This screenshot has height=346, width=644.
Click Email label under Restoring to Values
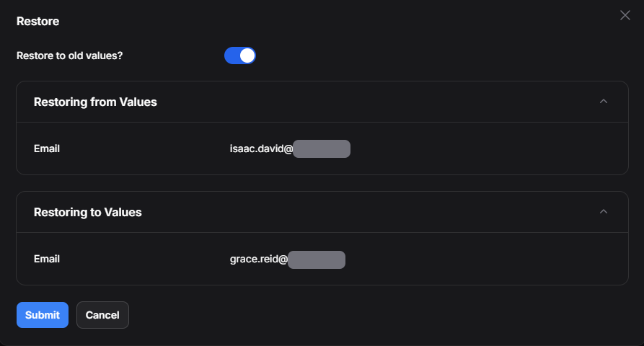47,259
